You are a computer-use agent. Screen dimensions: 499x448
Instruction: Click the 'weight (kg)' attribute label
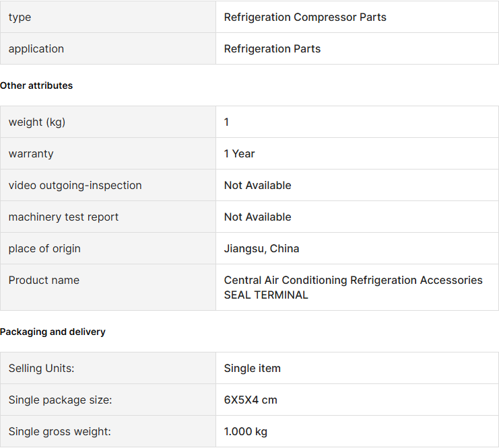(37, 122)
